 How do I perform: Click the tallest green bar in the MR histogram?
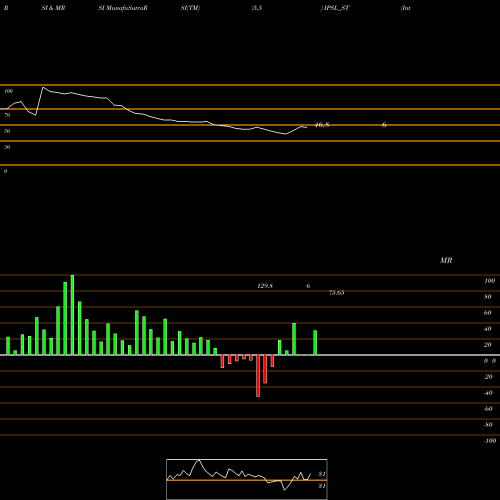[x=72, y=315]
